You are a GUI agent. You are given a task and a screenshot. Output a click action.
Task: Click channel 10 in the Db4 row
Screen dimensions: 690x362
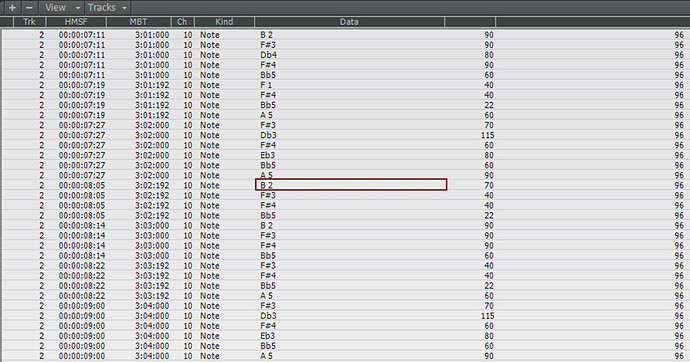[x=188, y=55]
